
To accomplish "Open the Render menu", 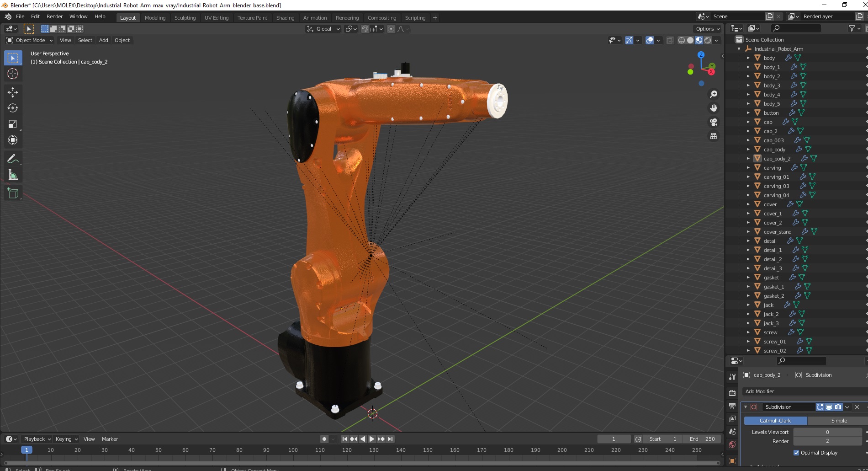I will pyautogui.click(x=54, y=16).
